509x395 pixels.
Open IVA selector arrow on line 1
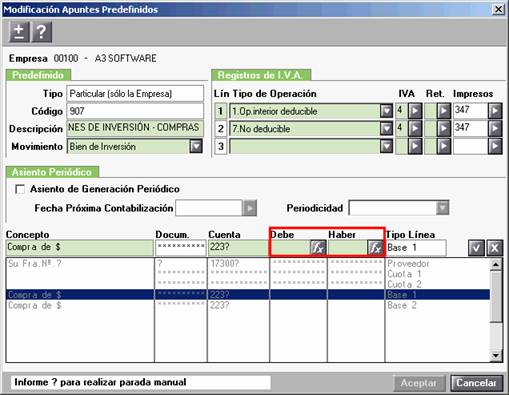[415, 111]
